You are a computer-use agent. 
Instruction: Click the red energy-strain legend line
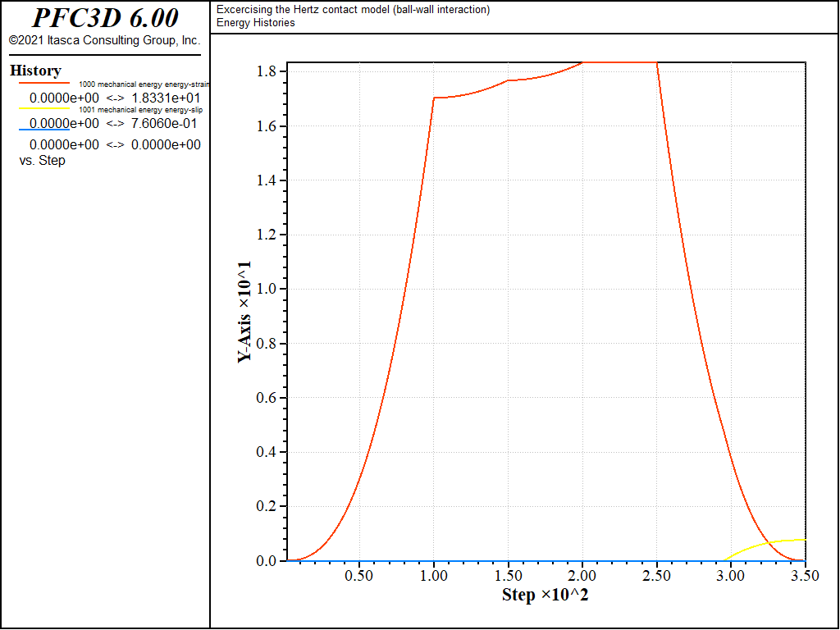click(44, 83)
